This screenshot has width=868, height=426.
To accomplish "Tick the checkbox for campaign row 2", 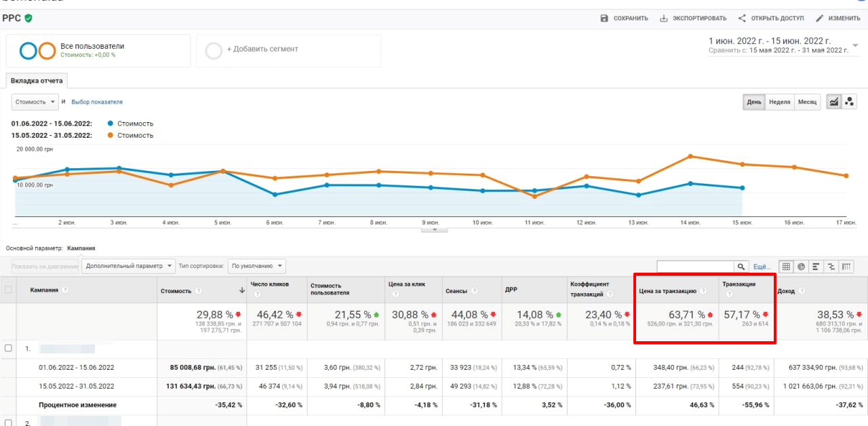I will [9, 423].
